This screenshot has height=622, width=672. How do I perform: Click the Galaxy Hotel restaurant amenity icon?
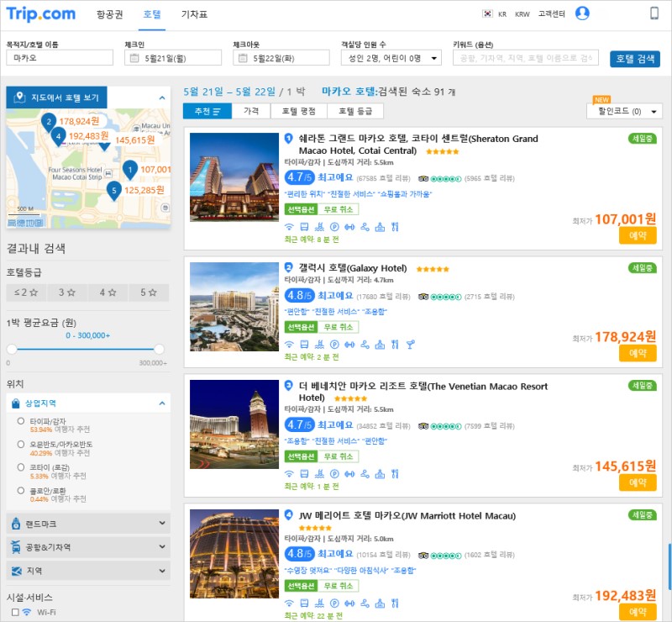coord(395,344)
